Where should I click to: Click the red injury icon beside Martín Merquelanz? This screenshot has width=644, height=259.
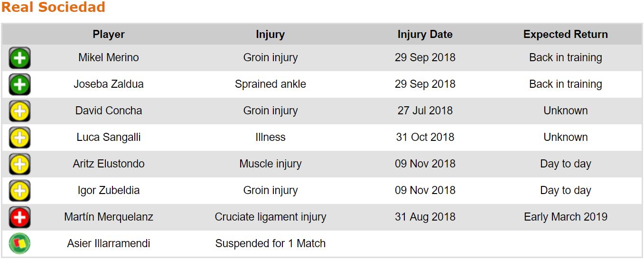[19, 218]
